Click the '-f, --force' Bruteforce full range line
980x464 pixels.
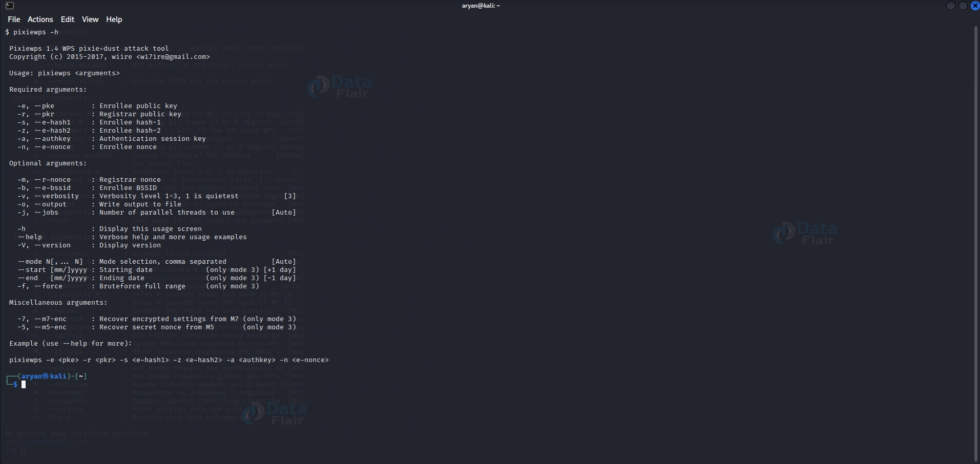(138, 286)
